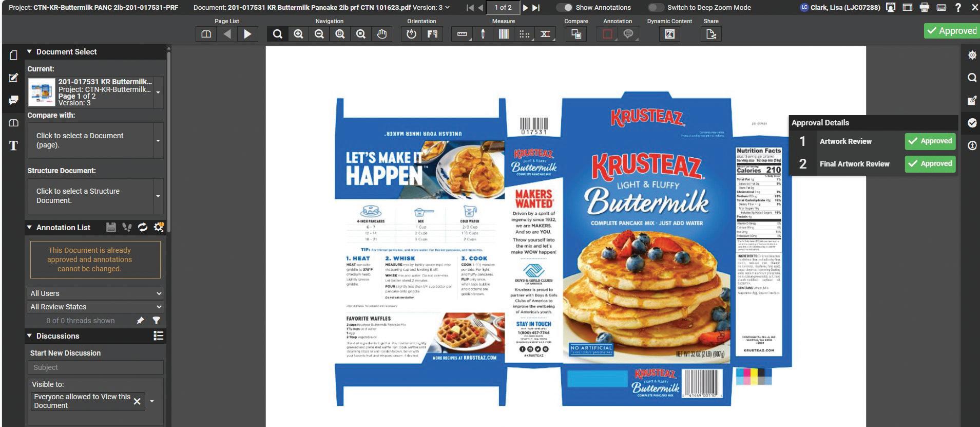Open the text 'T' sidebar tab
This screenshot has width=980, height=427.
tap(14, 145)
